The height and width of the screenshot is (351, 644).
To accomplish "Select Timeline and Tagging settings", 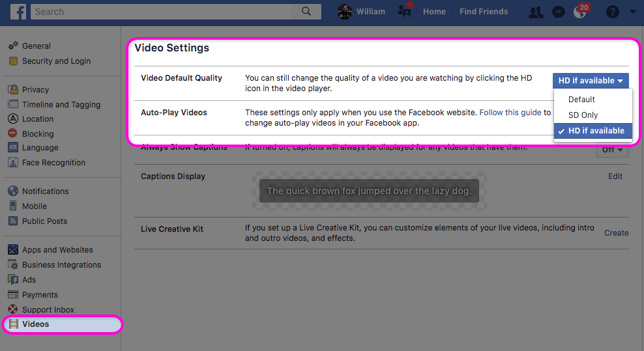I will click(x=63, y=104).
